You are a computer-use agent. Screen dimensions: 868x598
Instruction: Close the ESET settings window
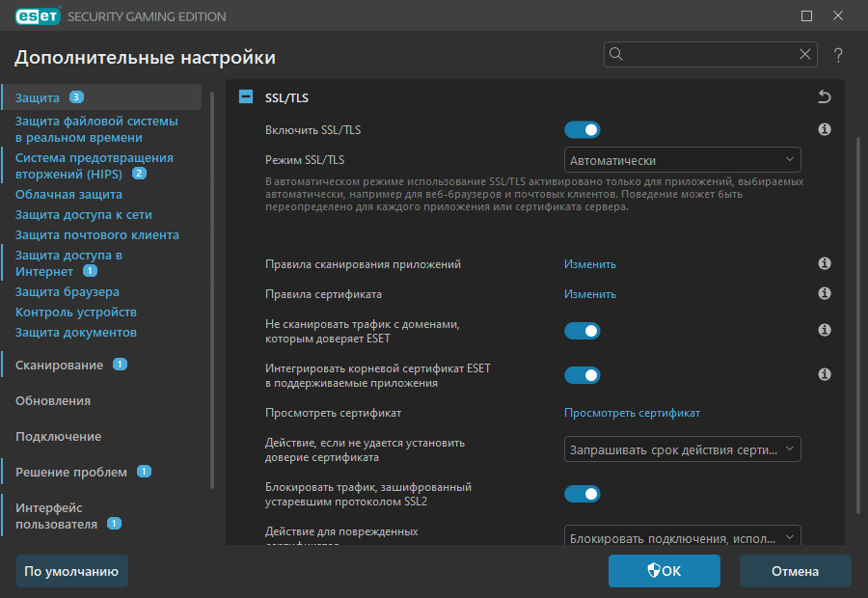point(838,16)
